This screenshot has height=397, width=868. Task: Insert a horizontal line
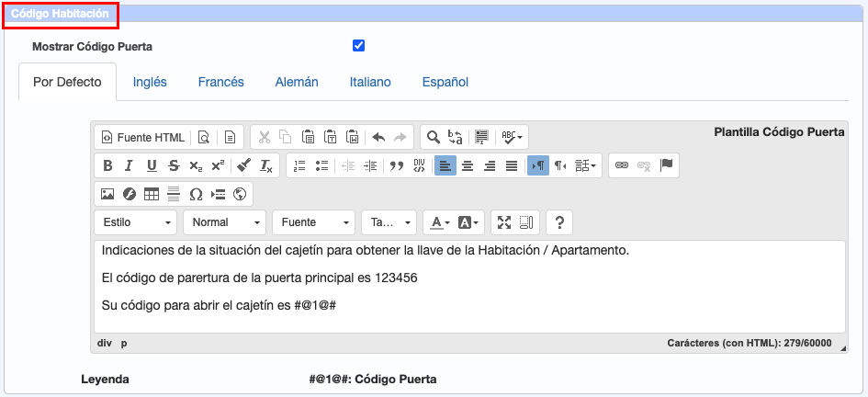pos(174,194)
